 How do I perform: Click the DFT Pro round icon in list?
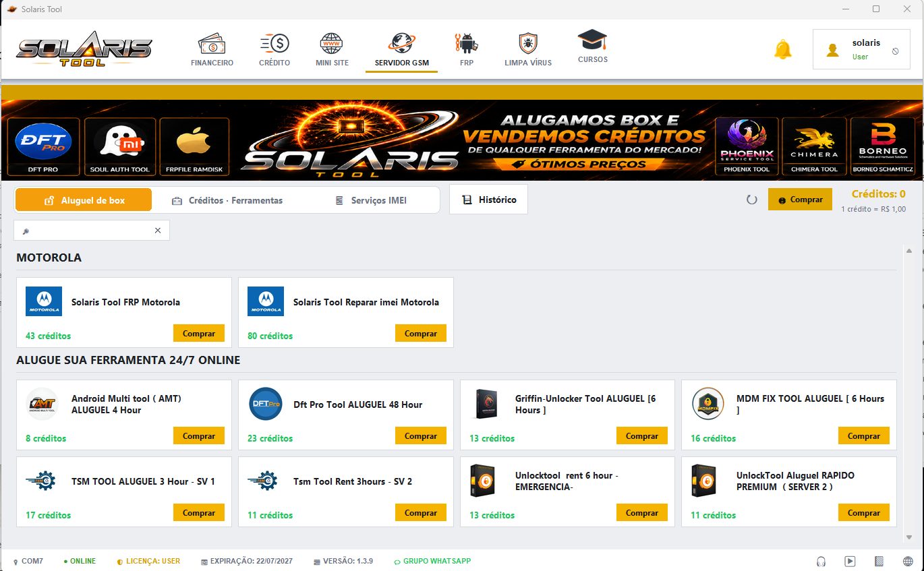(266, 404)
